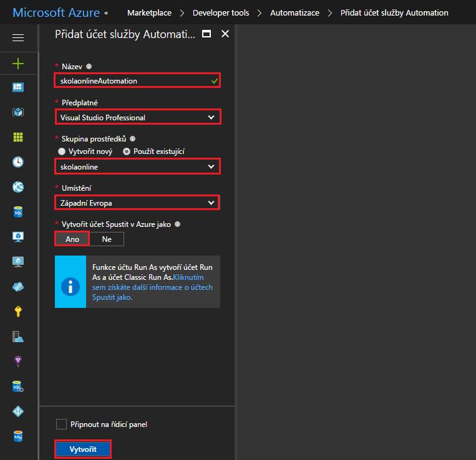Open the SQL server with gear icon
This screenshot has height=460, width=476.
18,386
